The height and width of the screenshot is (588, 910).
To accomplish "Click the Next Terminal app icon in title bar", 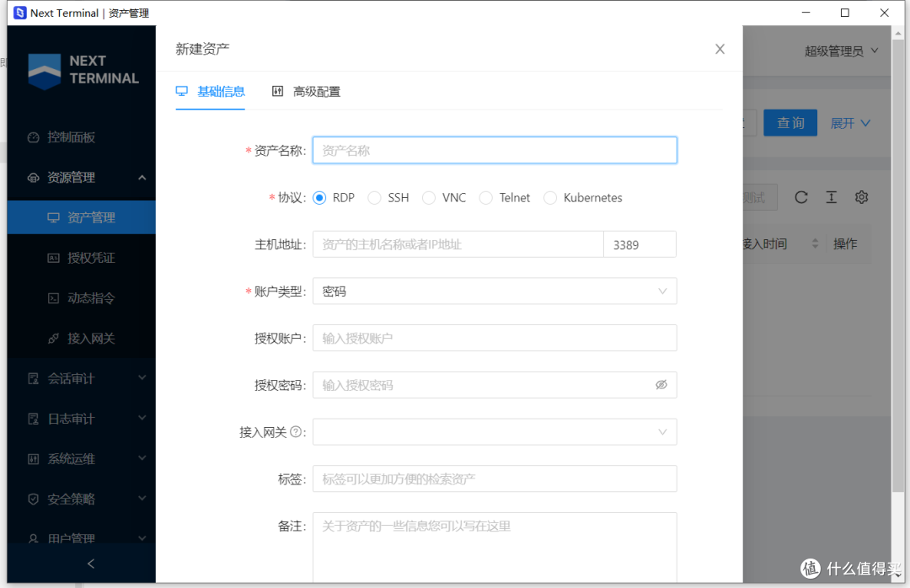I will [19, 13].
